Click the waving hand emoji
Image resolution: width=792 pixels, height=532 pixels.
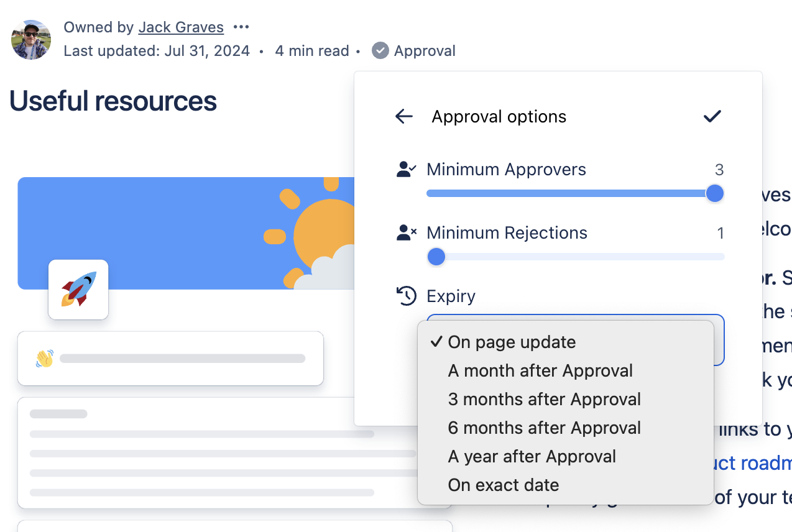click(x=45, y=359)
